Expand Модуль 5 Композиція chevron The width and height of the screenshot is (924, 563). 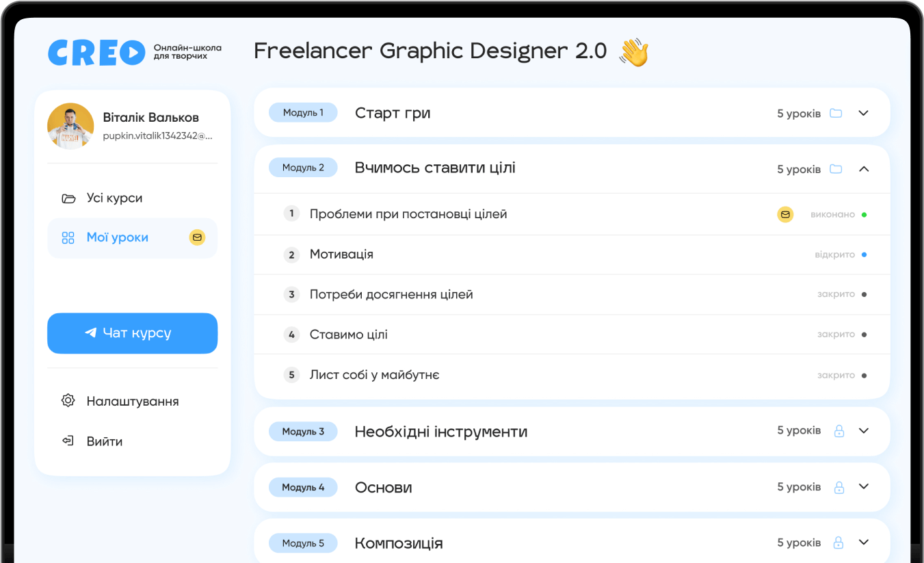pyautogui.click(x=863, y=542)
